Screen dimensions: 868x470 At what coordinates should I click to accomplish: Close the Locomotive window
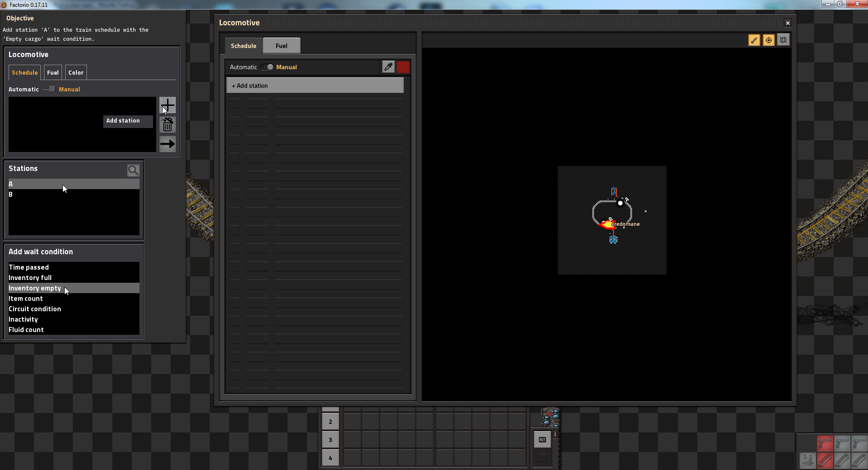tap(787, 23)
